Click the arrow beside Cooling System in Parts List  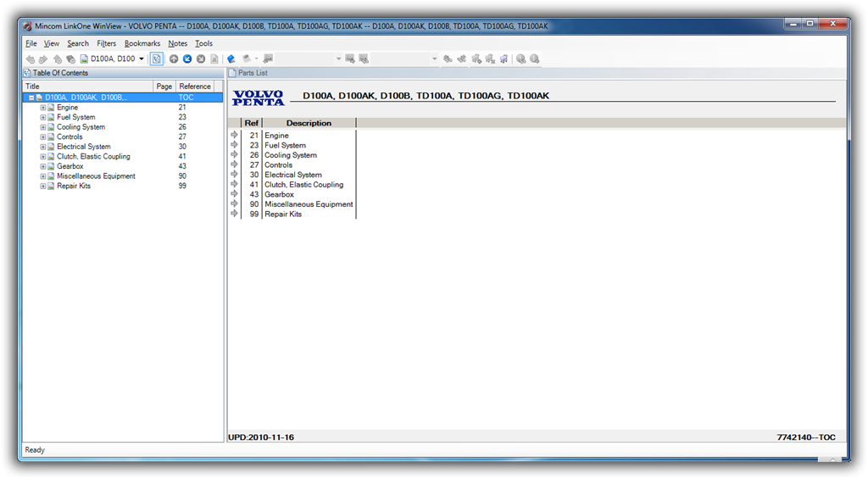click(x=234, y=155)
